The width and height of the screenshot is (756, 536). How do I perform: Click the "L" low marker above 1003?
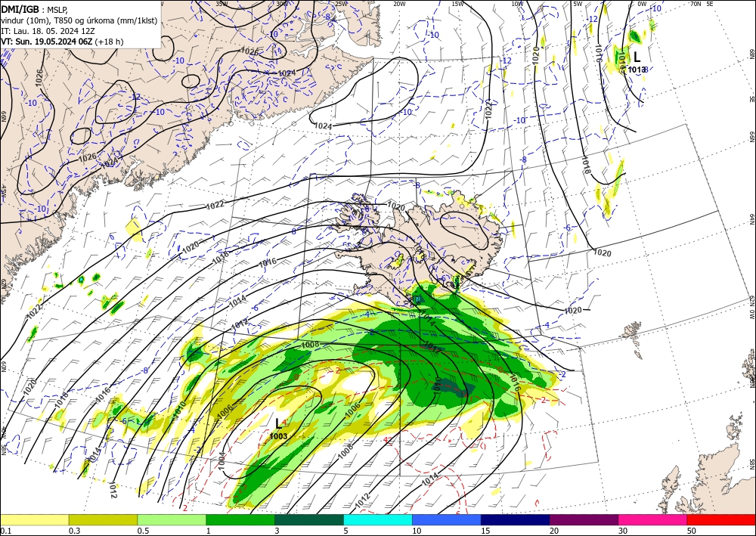[x=278, y=423]
